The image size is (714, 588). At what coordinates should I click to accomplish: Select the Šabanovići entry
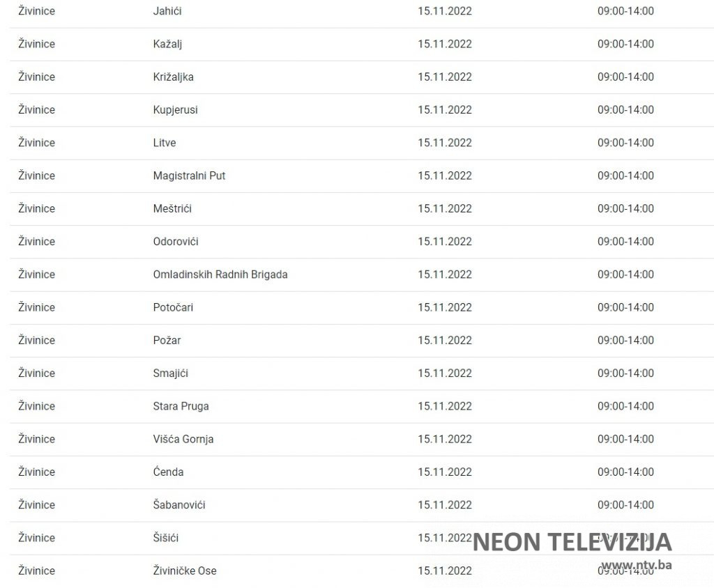click(179, 504)
